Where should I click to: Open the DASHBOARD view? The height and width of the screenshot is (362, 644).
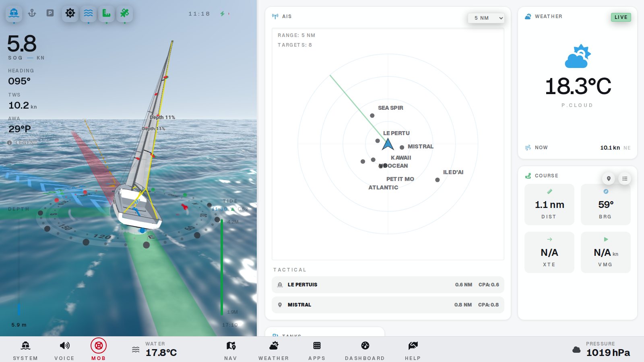point(365,350)
